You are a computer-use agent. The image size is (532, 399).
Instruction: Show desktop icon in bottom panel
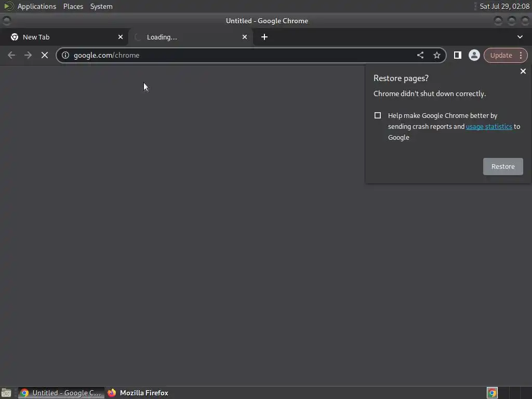coord(6,393)
